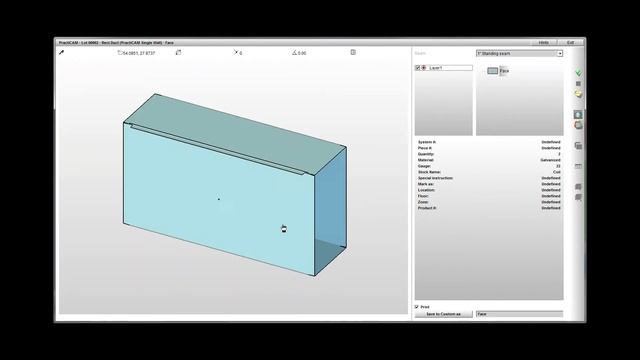This screenshot has height=360, width=640.
Task: Click the green checkmark accept icon
Action: coord(578,73)
